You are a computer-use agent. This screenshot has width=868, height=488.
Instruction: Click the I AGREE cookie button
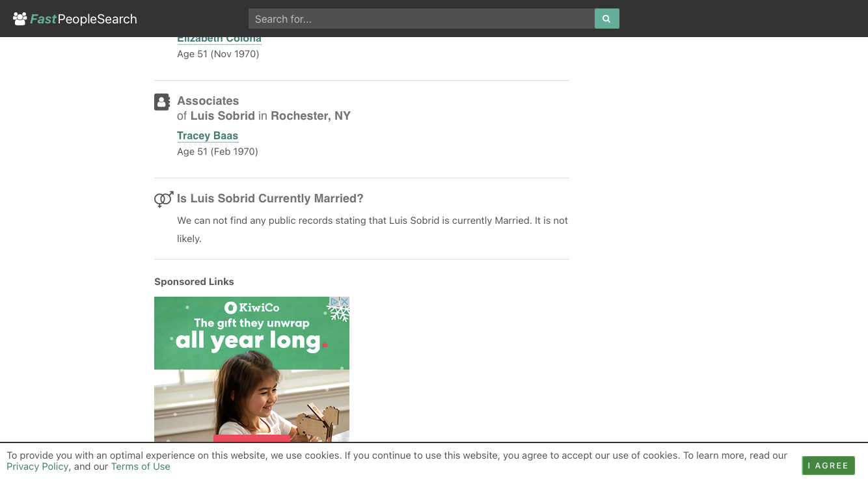(828, 466)
